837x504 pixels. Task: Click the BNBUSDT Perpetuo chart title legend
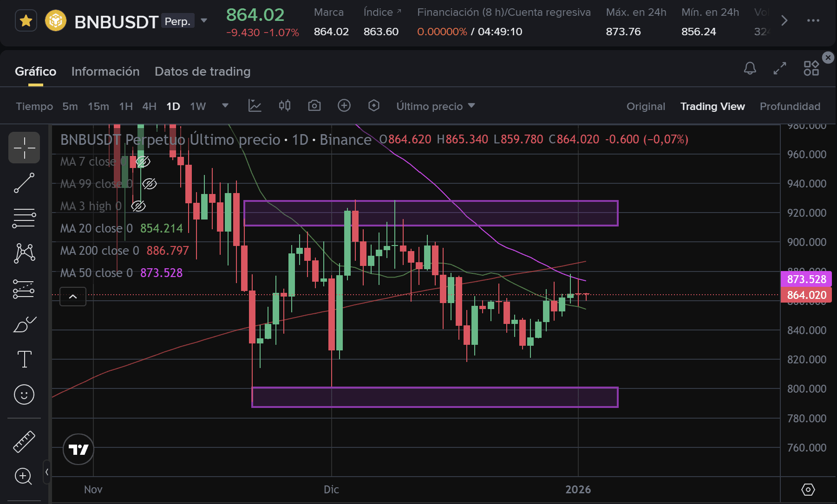click(216, 139)
